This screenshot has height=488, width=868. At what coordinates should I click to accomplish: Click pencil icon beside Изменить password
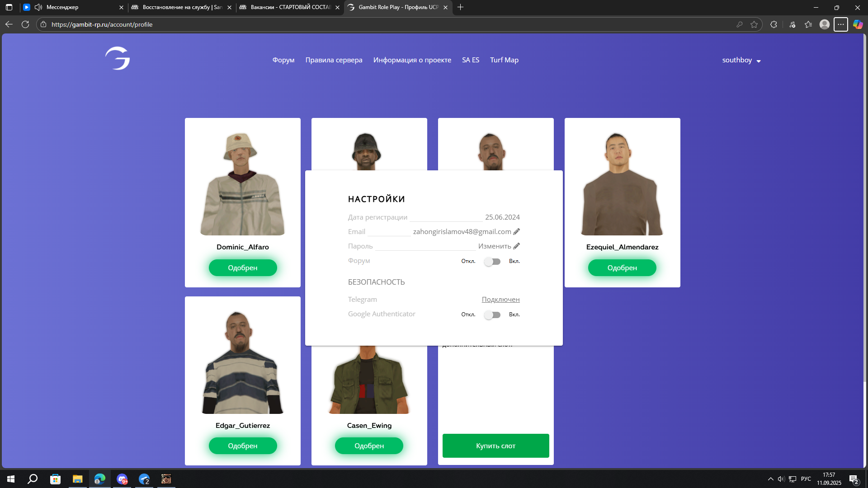click(x=516, y=246)
